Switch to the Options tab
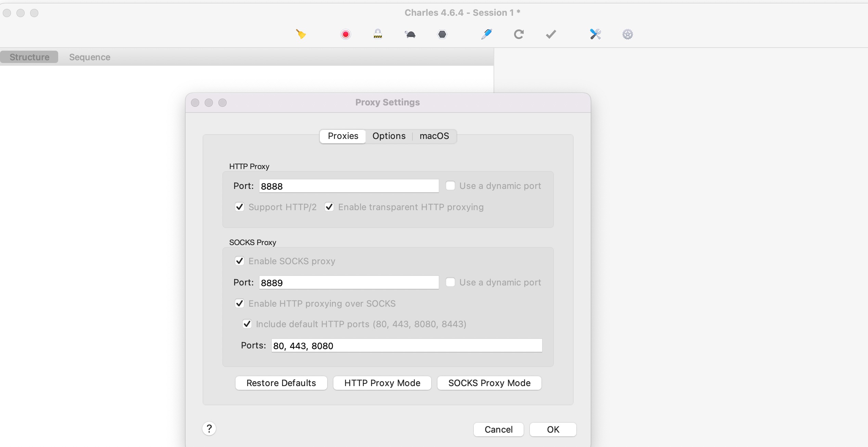This screenshot has height=447, width=868. point(389,136)
